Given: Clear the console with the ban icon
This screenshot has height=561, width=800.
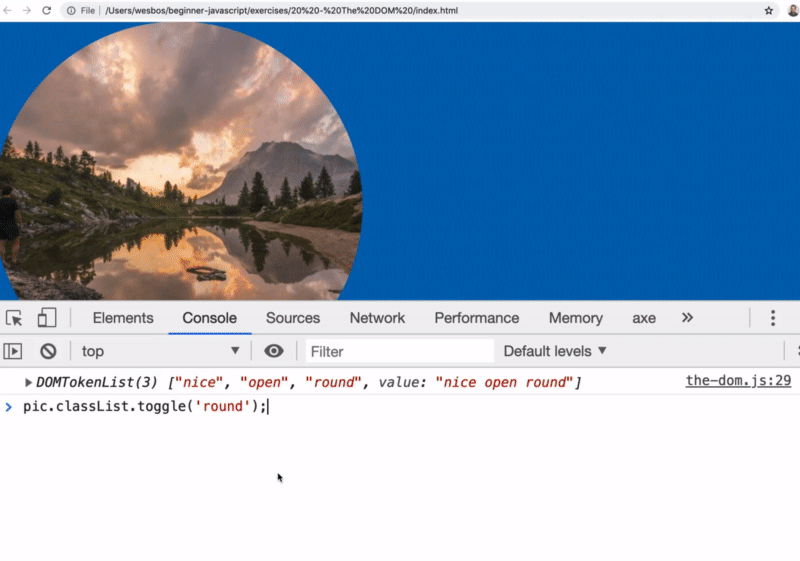Looking at the screenshot, I should tap(47, 351).
